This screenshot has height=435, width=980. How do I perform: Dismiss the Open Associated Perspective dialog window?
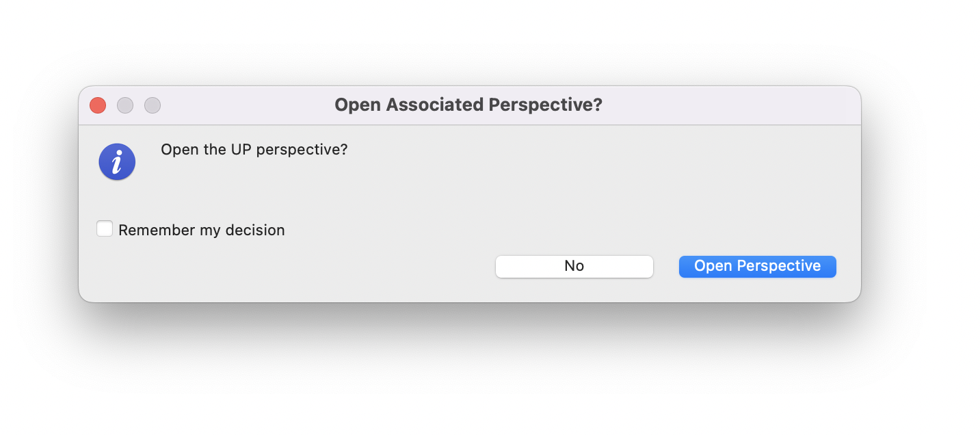point(98,105)
